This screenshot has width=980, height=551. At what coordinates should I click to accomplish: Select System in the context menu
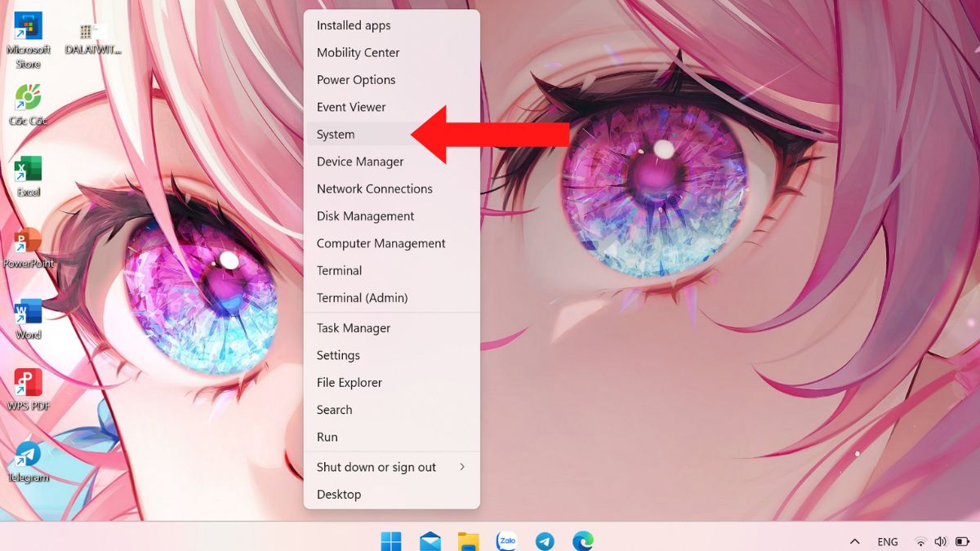(x=392, y=134)
